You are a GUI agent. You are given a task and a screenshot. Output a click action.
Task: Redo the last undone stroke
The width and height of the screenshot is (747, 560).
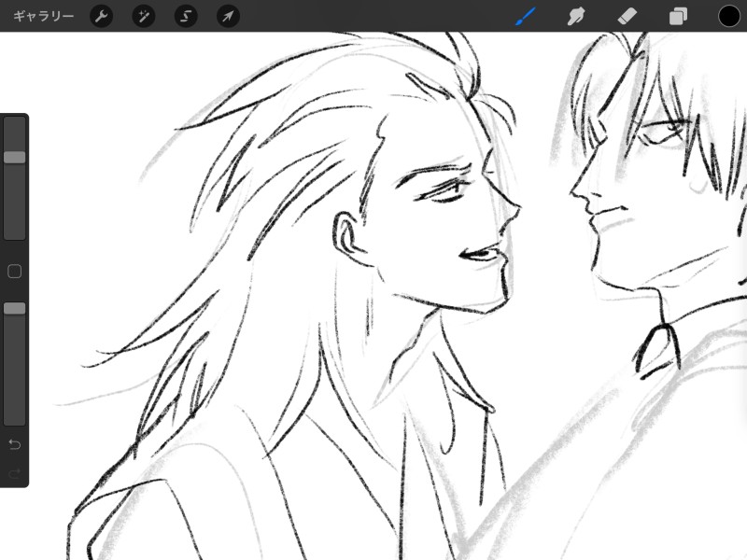coord(15,474)
